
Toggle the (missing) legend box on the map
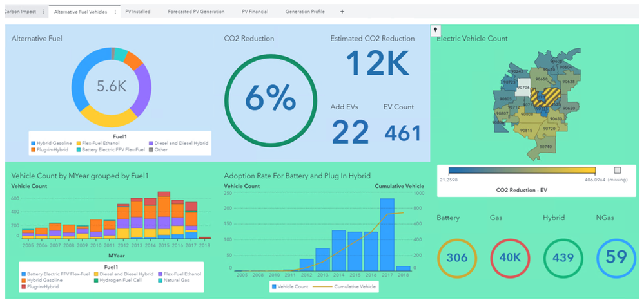click(x=617, y=170)
